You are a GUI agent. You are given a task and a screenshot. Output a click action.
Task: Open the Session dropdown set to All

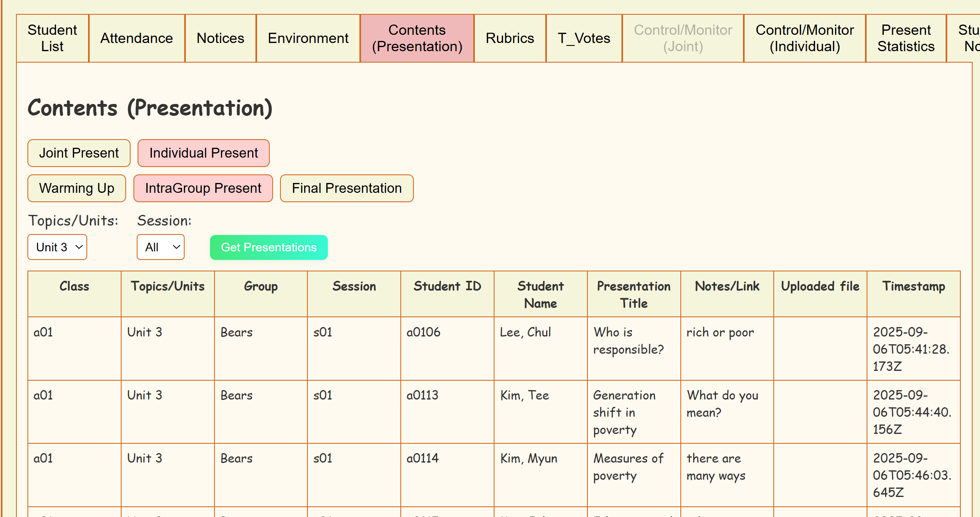pyautogui.click(x=160, y=247)
